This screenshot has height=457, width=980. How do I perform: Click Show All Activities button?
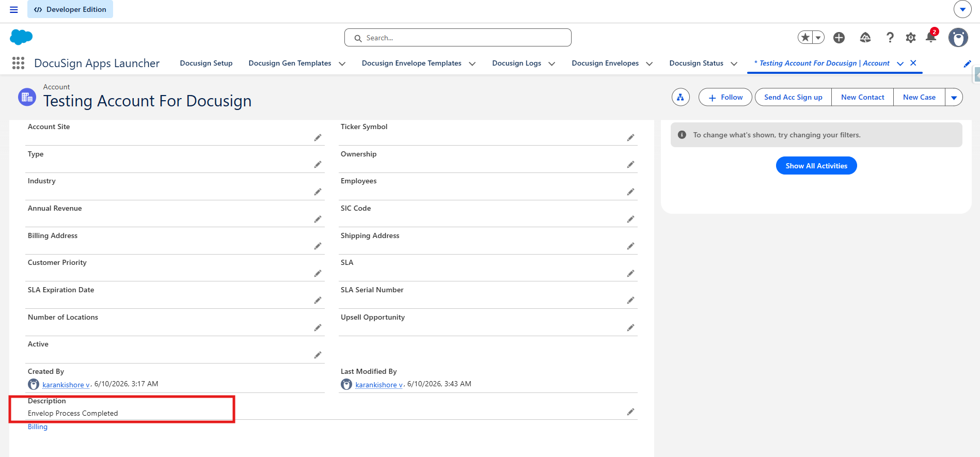click(x=816, y=166)
